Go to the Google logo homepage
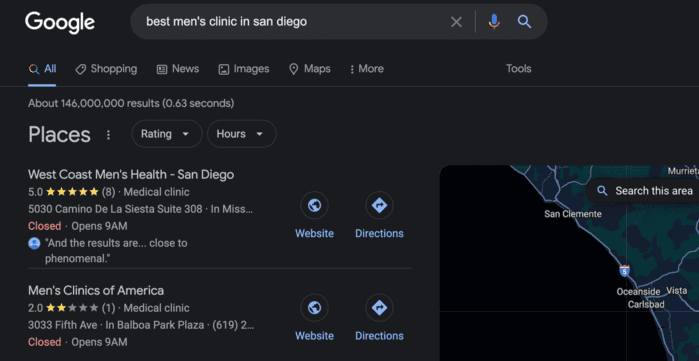The width and height of the screenshot is (699, 361). (60, 22)
